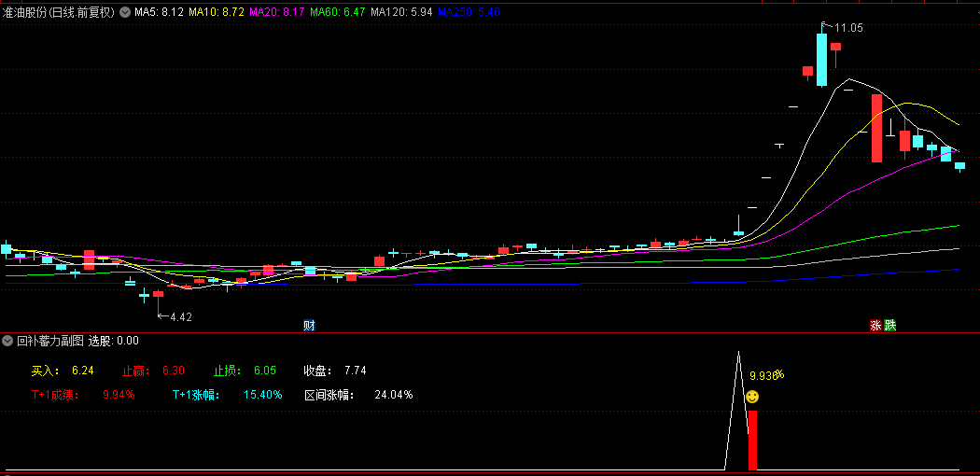Click the blue 财 financial event marker
The height and width of the screenshot is (476, 980).
point(309,325)
